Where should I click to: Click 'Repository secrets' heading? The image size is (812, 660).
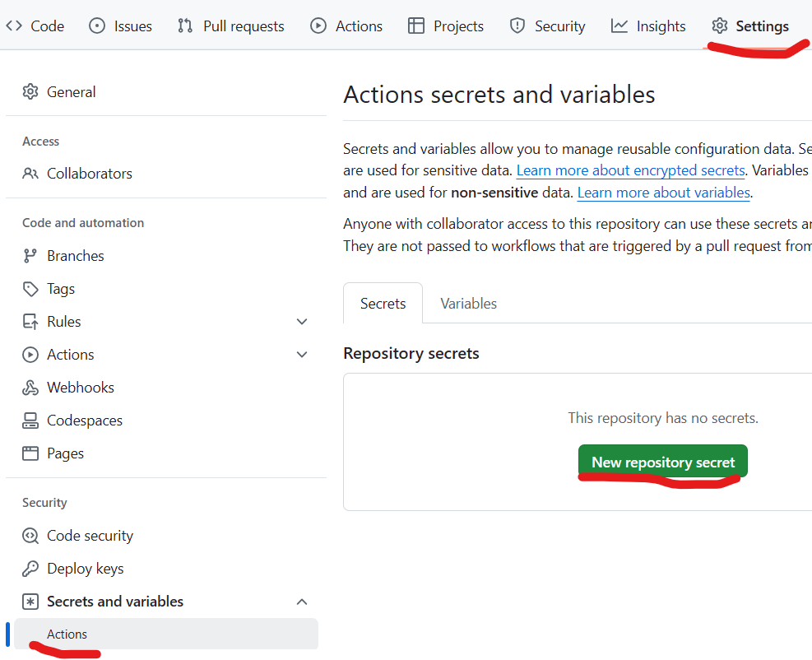pyautogui.click(x=411, y=353)
